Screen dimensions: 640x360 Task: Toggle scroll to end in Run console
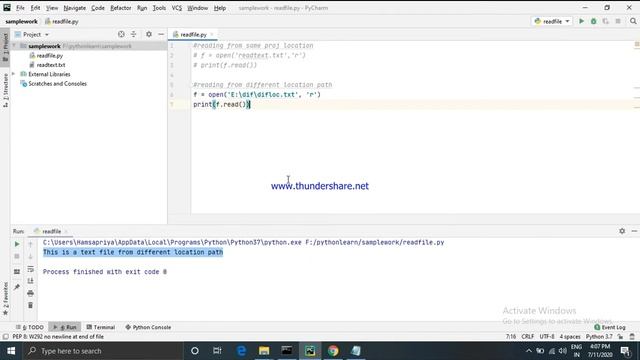(30, 281)
